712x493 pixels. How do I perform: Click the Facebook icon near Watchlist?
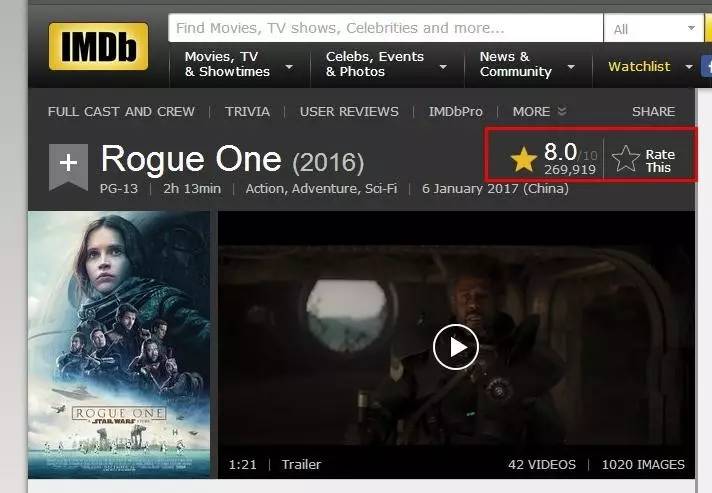(707, 67)
